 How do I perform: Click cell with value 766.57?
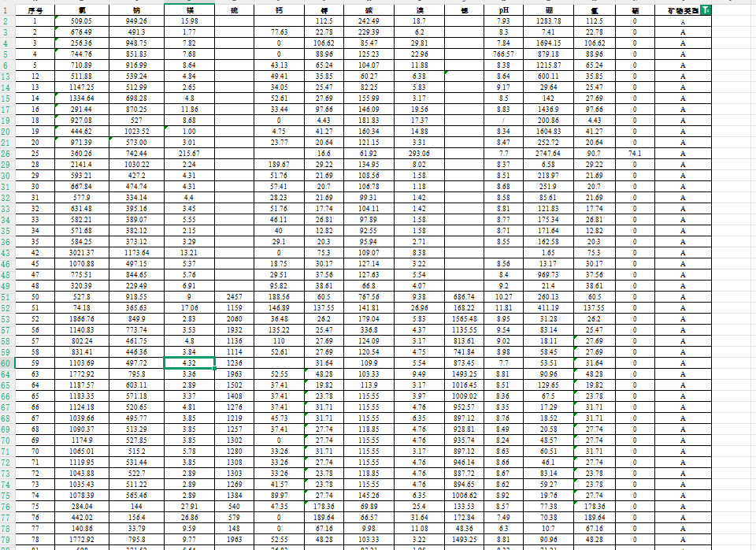point(503,54)
